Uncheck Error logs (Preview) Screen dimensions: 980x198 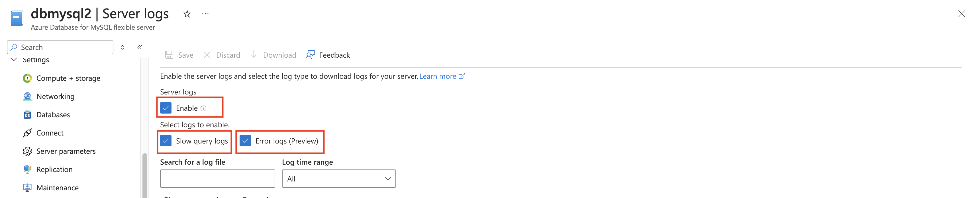point(246,141)
